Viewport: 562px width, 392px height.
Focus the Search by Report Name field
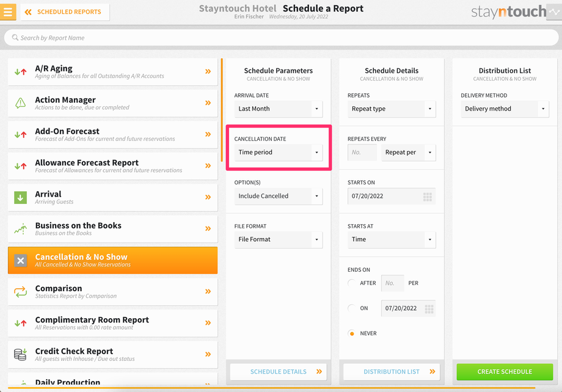(281, 38)
